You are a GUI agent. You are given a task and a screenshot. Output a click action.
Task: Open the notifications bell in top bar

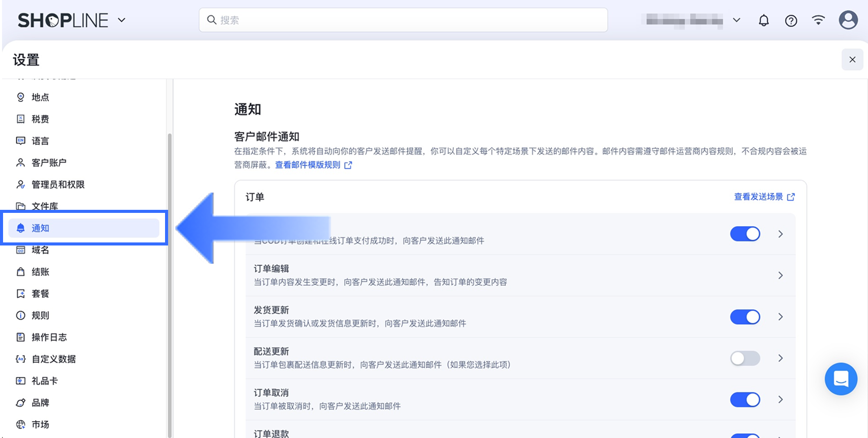pyautogui.click(x=764, y=20)
